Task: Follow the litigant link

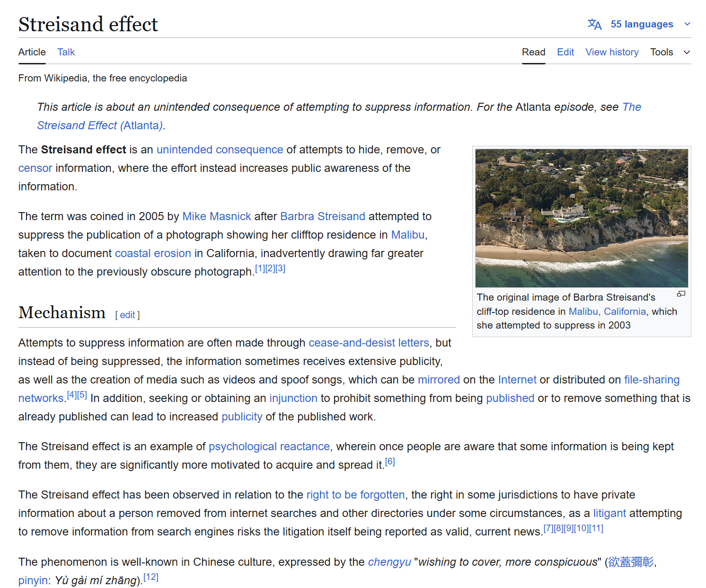Action: 609,513
